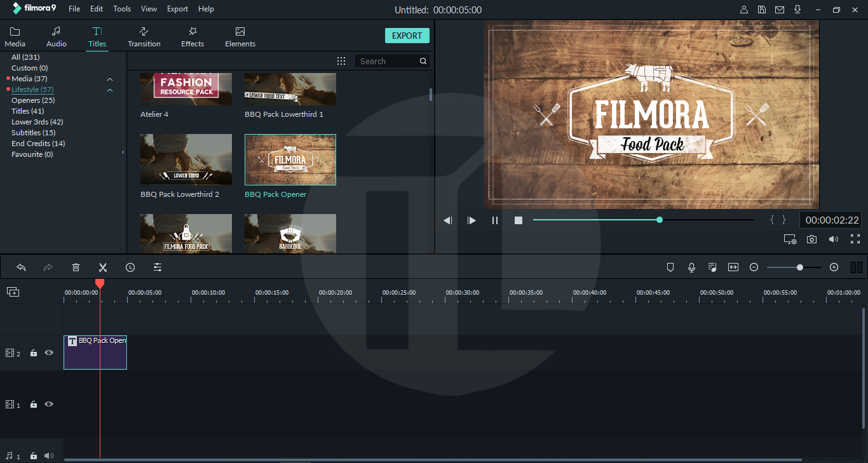Click the add track icon
Image resolution: width=868 pixels, height=463 pixels.
coord(13,292)
